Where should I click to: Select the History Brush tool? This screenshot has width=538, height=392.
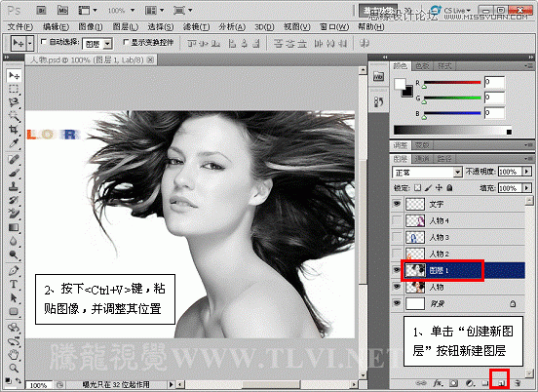coord(14,200)
